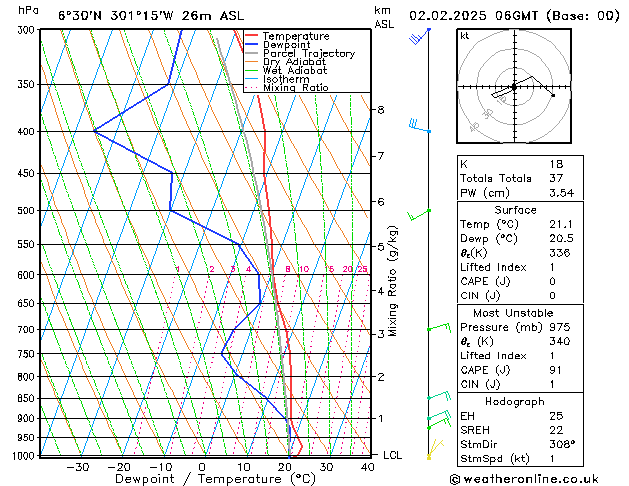Screen dimensions: 629x486
Task: Click the StmDir value 308°
Action: pos(562,444)
